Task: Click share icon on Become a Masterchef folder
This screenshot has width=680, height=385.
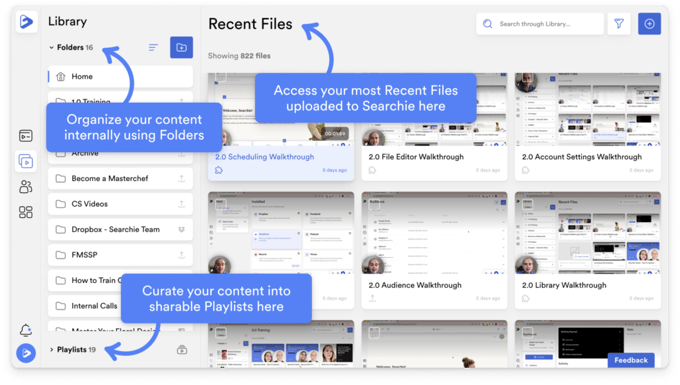Action: [182, 178]
